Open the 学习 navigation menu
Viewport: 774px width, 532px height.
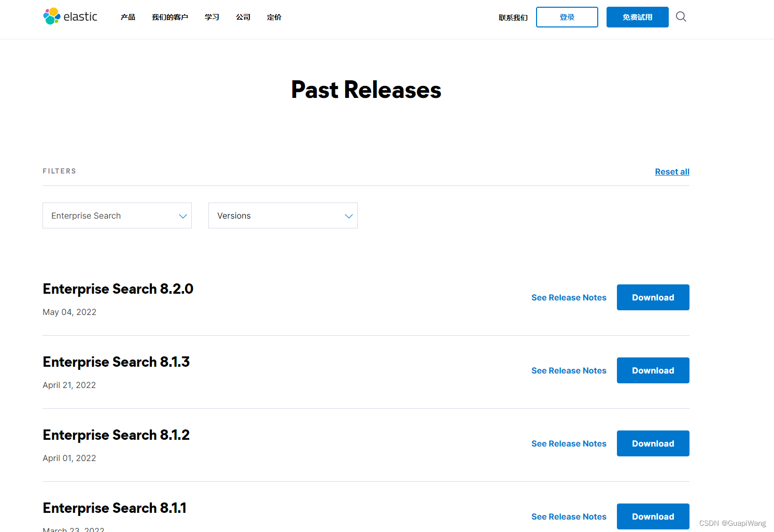[212, 17]
